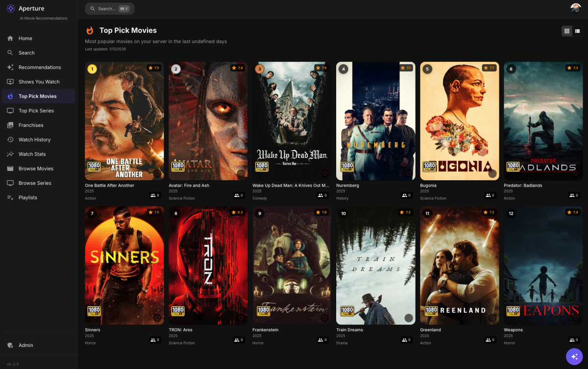588x369 pixels.
Task: Click the 'History' genre under Nuremberg
Action: [343, 198]
